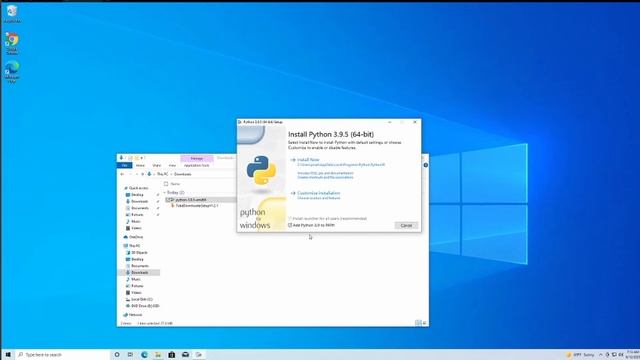Click Install Now in Python setup
Viewport: 640px width, 360px height.
click(308, 160)
